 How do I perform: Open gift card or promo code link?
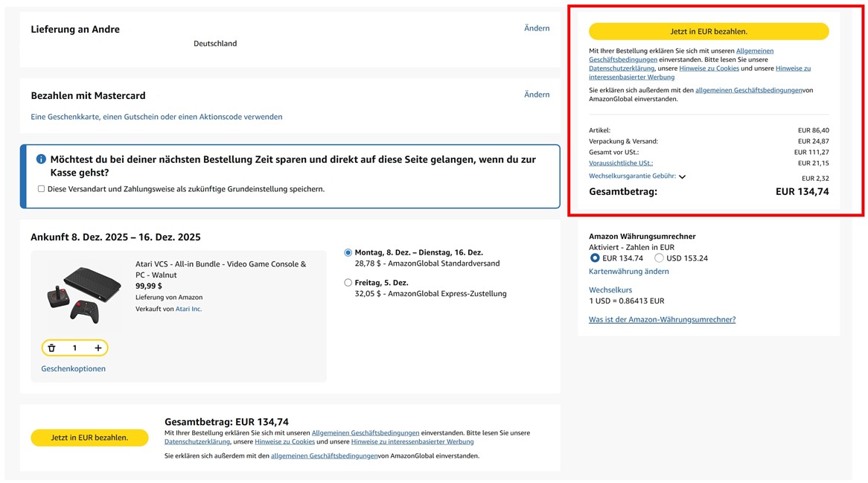156,117
